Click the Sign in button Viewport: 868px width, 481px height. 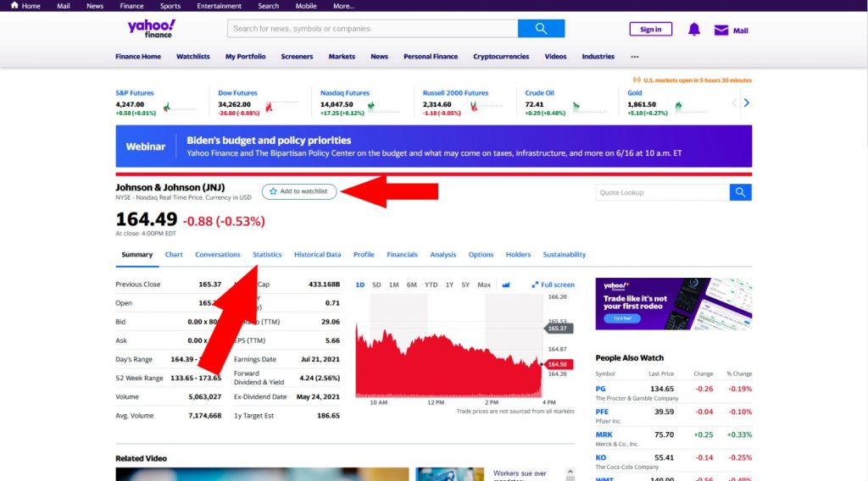[x=650, y=30]
